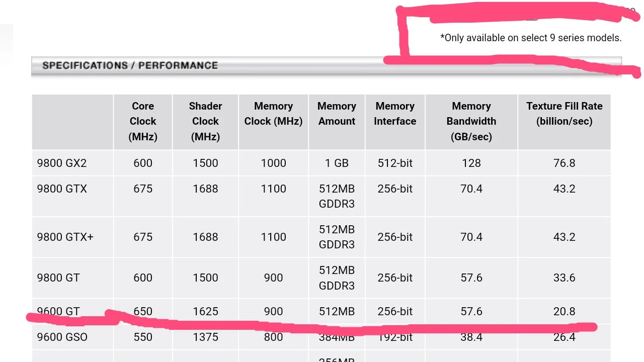Image resolution: width=644 pixels, height=362 pixels.
Task: Click core clock 675 in the 9800 GTX row
Action: [143, 189]
